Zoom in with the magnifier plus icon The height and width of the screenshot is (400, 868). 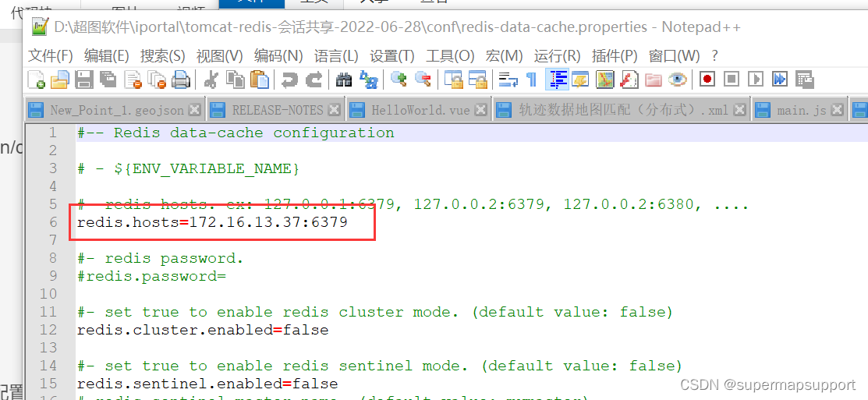pyautogui.click(x=399, y=80)
